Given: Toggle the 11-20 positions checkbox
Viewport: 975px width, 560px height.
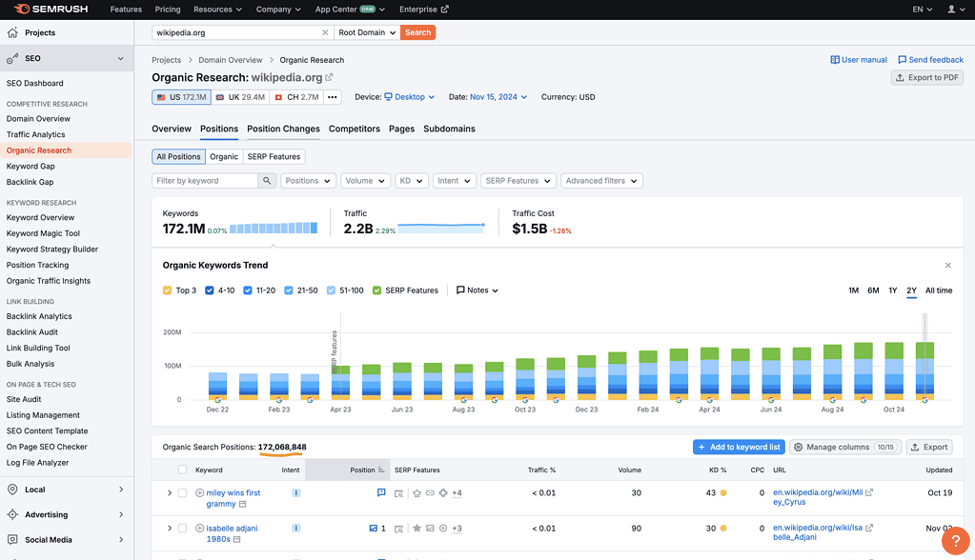Looking at the screenshot, I should (x=248, y=290).
